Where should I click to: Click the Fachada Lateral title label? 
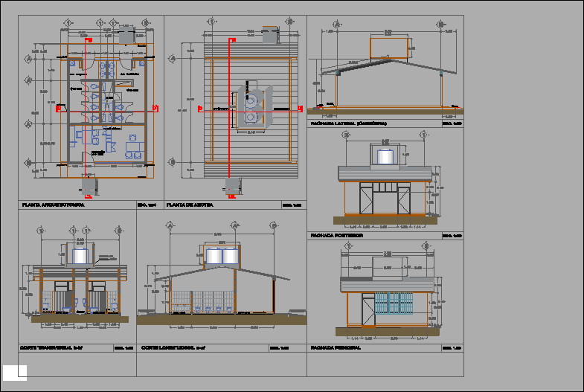click(348, 123)
